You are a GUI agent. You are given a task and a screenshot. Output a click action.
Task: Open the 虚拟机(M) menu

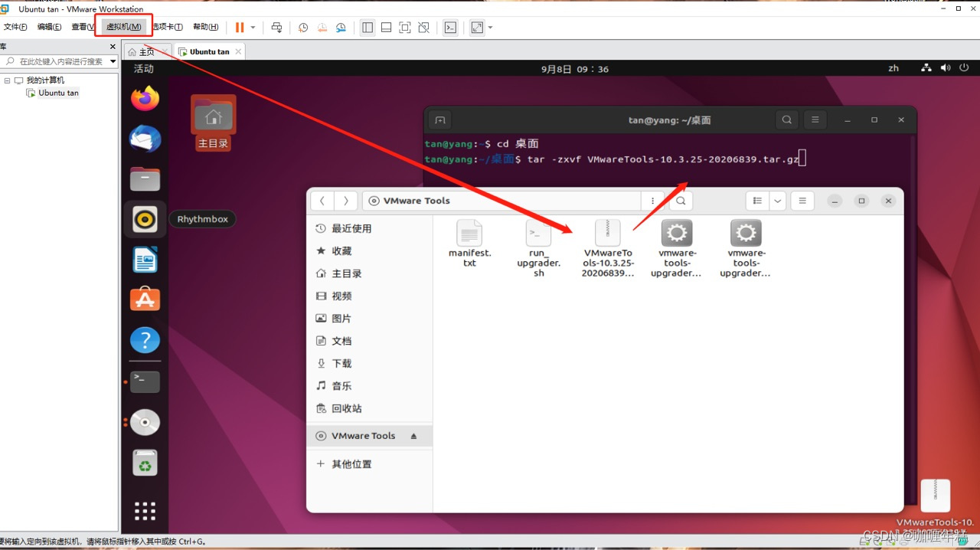pos(123,27)
